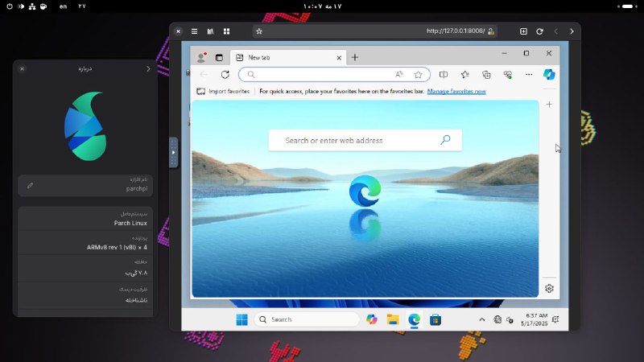This screenshot has width=644, height=362.
Task: Click the Edge address bar
Action: pyautogui.click(x=334, y=75)
